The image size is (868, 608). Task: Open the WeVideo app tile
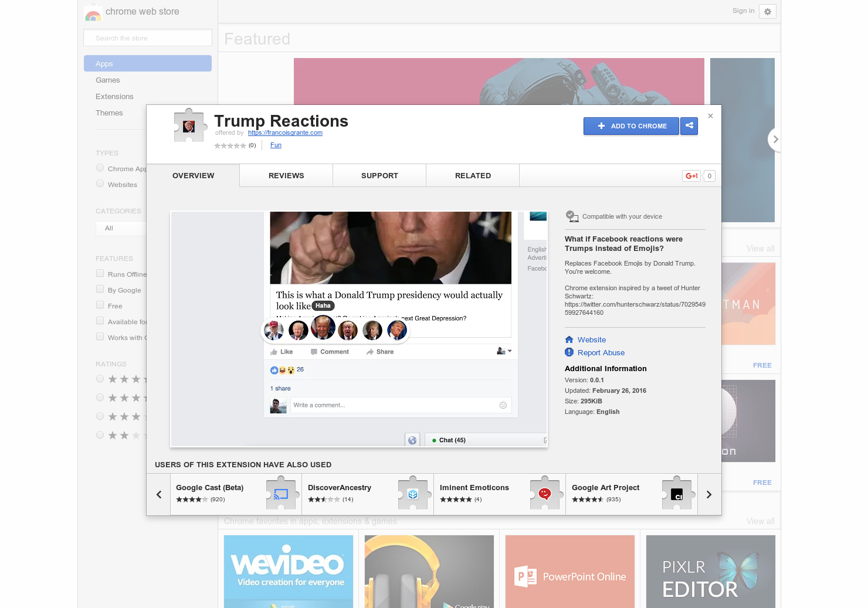point(289,572)
